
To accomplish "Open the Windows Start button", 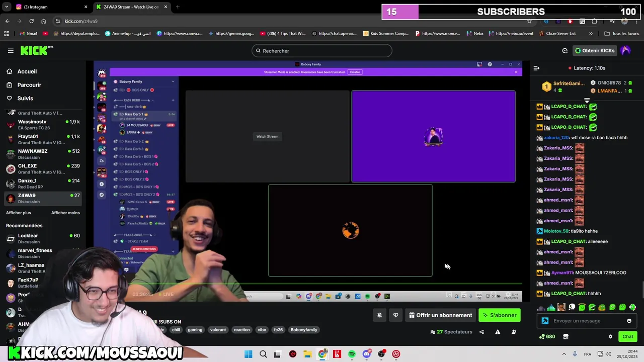I will click(x=248, y=354).
